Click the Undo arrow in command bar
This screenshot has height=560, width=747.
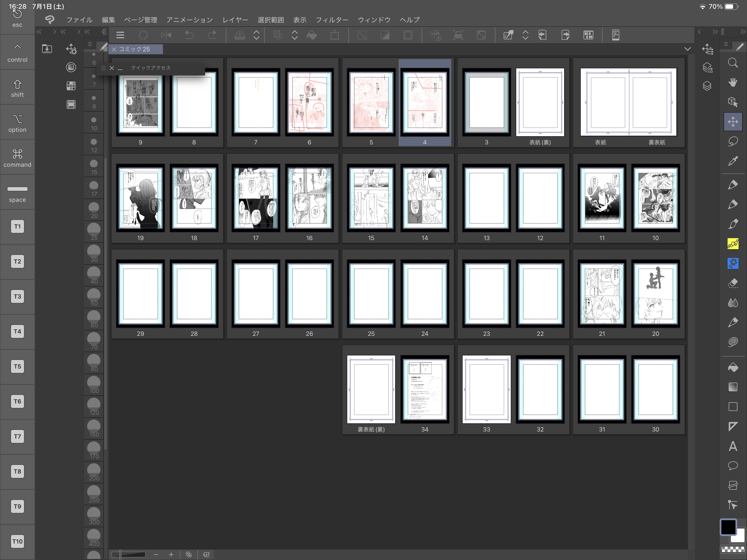coord(189,35)
